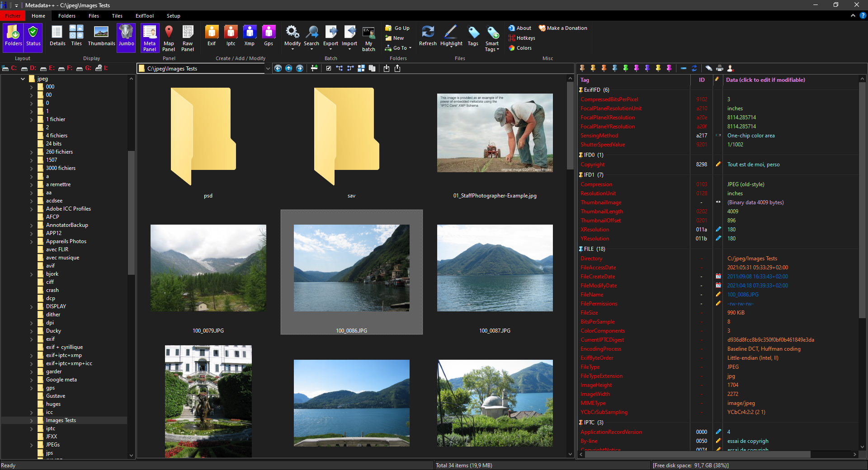Image resolution: width=868 pixels, height=470 pixels.
Task: Open the My batch tool
Action: [368, 38]
